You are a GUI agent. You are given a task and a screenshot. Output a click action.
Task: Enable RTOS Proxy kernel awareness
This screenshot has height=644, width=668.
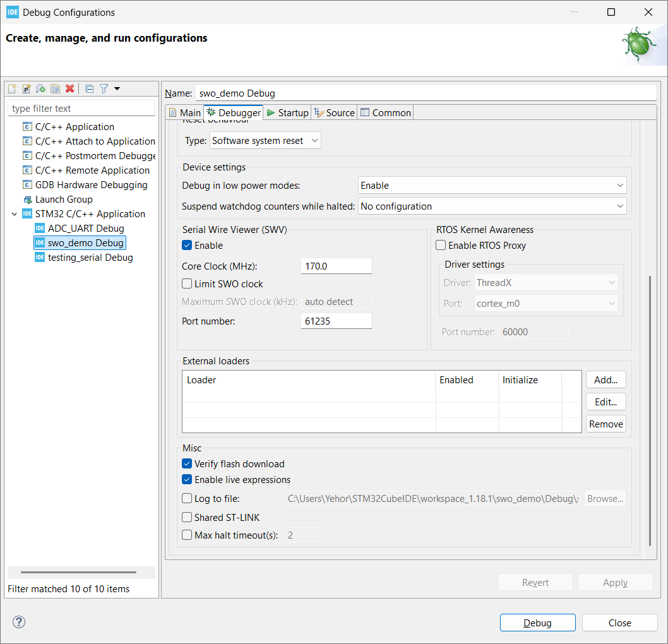coord(440,245)
